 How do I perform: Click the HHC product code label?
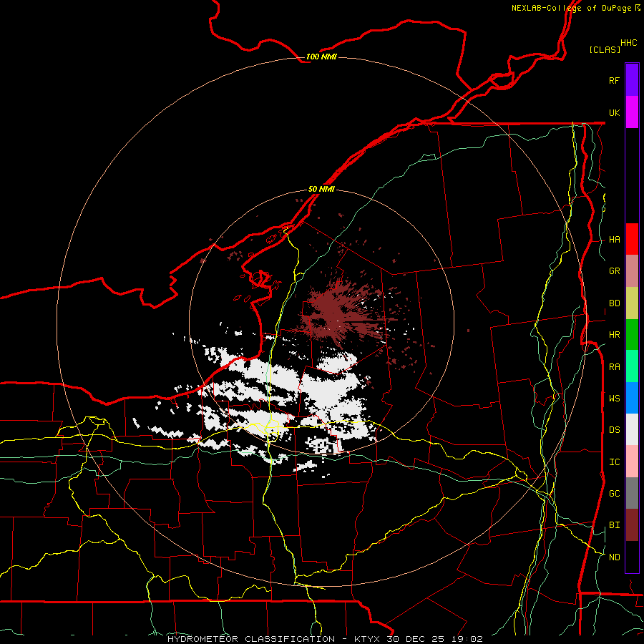(629, 43)
